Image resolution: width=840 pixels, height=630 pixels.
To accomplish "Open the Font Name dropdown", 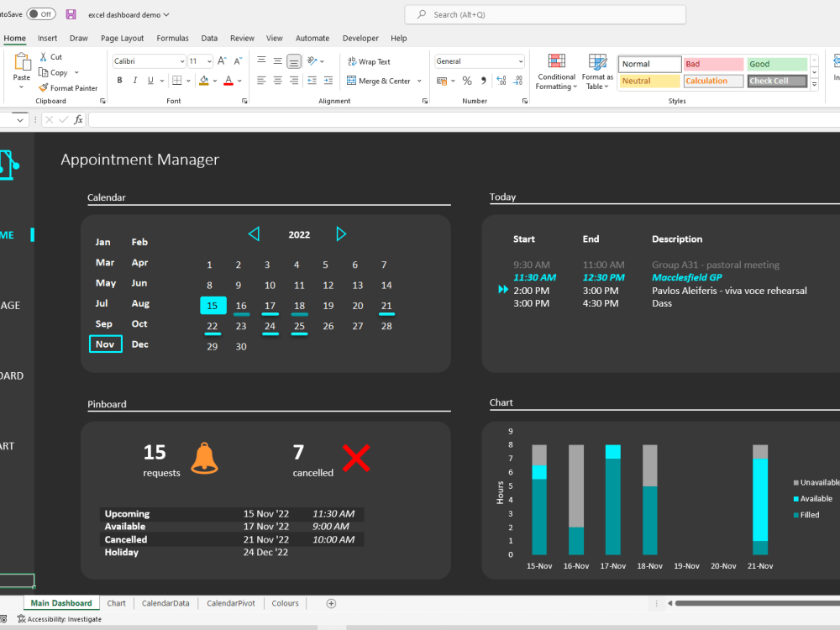I will (149, 60).
